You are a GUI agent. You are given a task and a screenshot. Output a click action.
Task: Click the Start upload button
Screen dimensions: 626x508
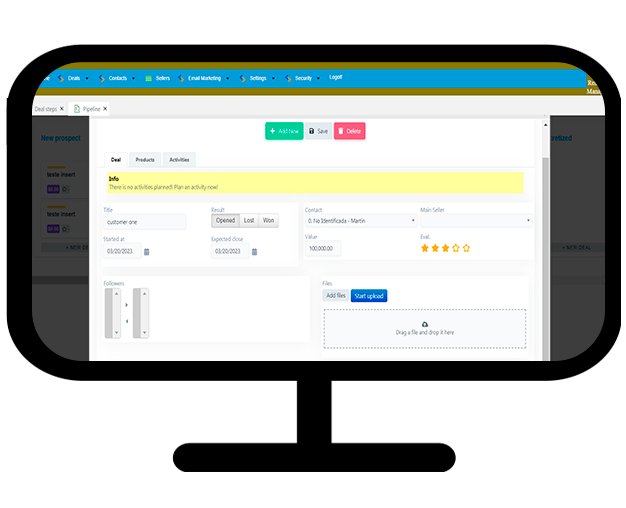[368, 296]
